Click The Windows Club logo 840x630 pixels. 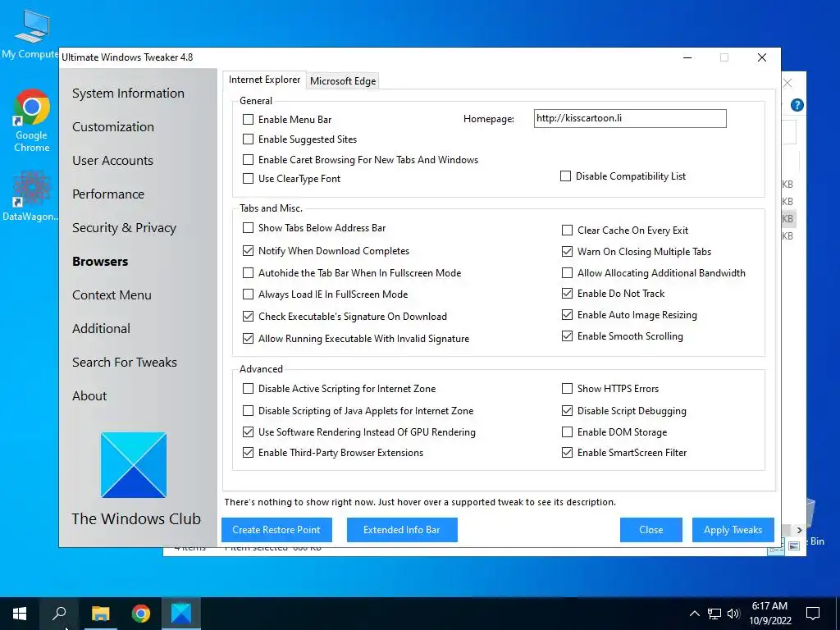point(134,465)
